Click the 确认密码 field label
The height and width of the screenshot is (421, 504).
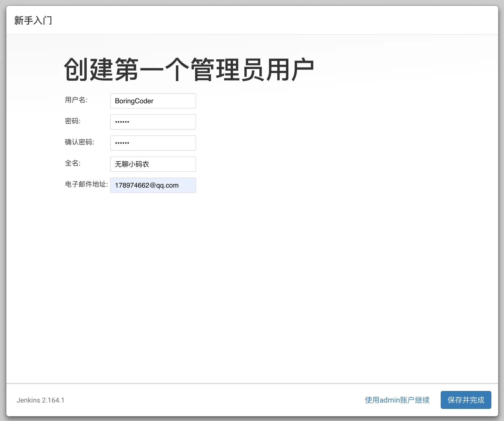(79, 142)
